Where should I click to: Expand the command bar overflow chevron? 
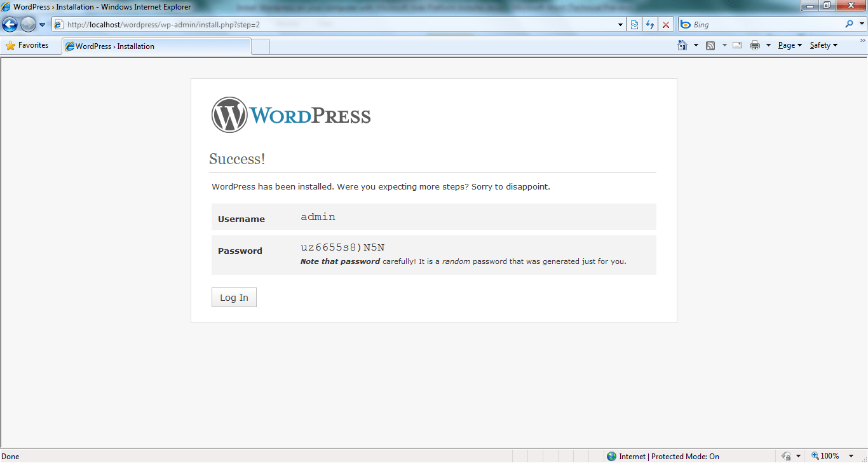pos(863,40)
